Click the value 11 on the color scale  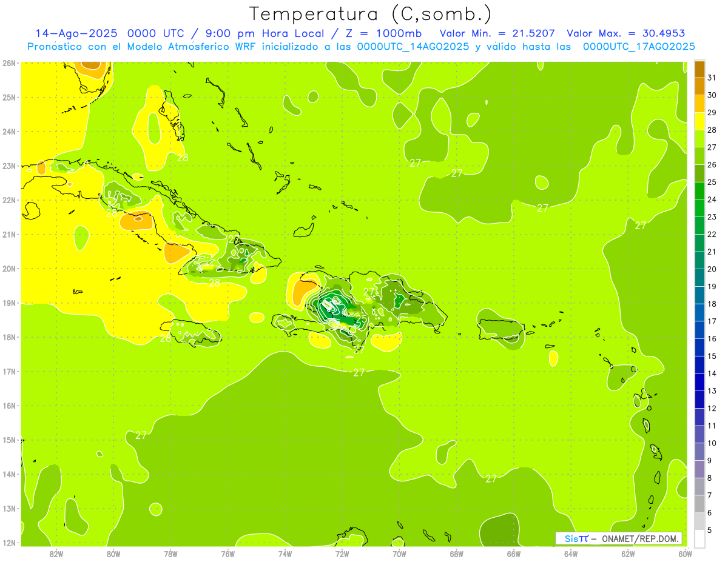[x=712, y=426]
